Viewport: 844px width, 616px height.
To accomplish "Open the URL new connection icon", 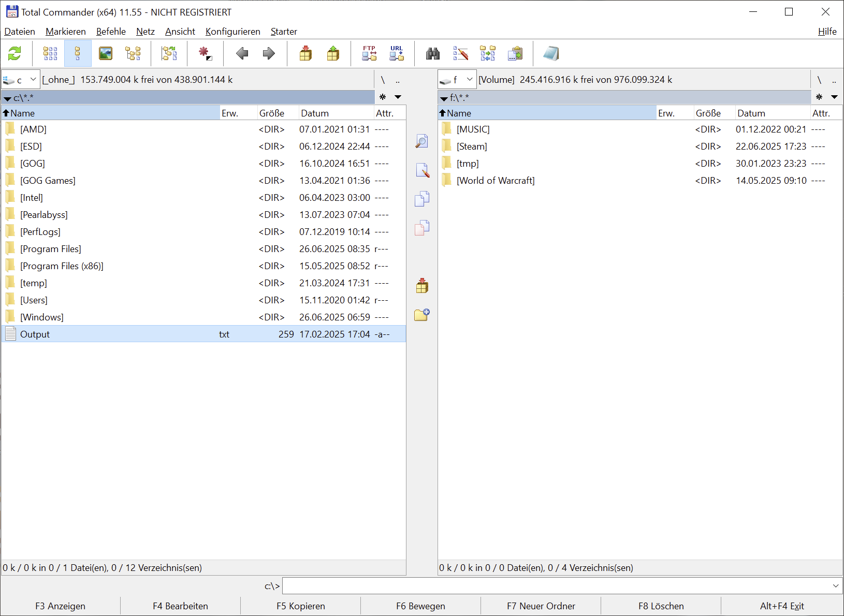I will 397,53.
